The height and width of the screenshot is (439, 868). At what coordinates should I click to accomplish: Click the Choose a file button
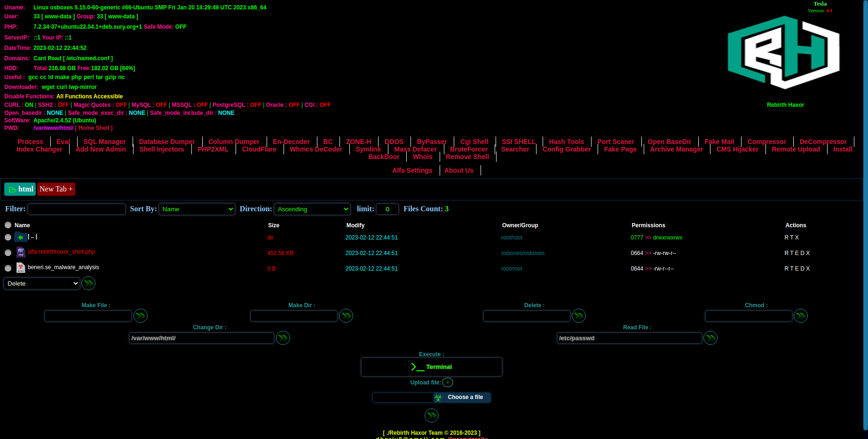[x=462, y=398]
